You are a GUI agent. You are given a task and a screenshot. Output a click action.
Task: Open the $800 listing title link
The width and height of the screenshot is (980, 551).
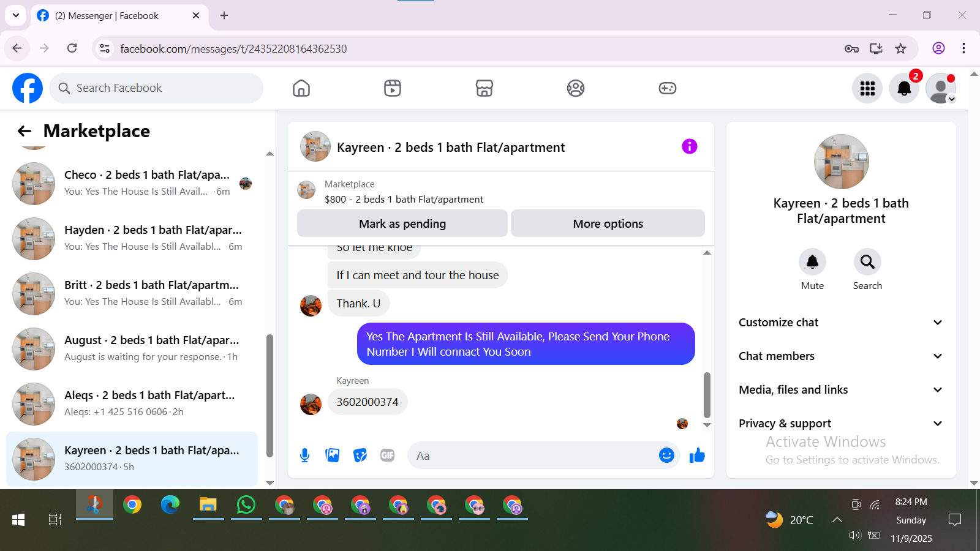[404, 199]
